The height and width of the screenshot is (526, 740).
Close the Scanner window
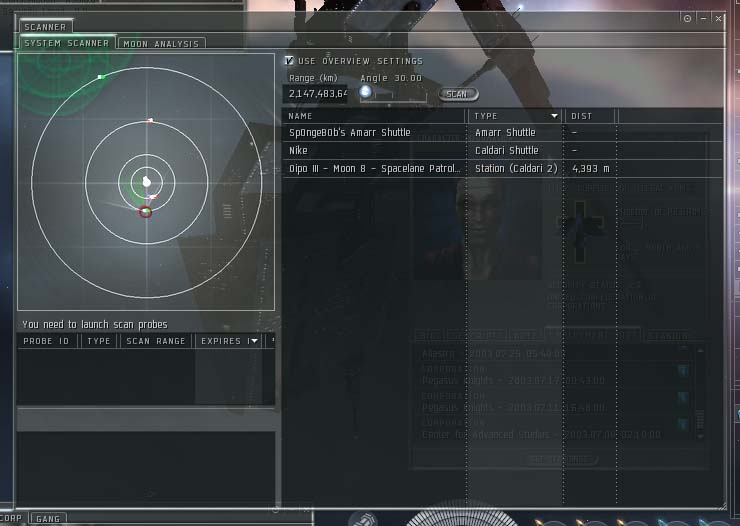(719, 19)
